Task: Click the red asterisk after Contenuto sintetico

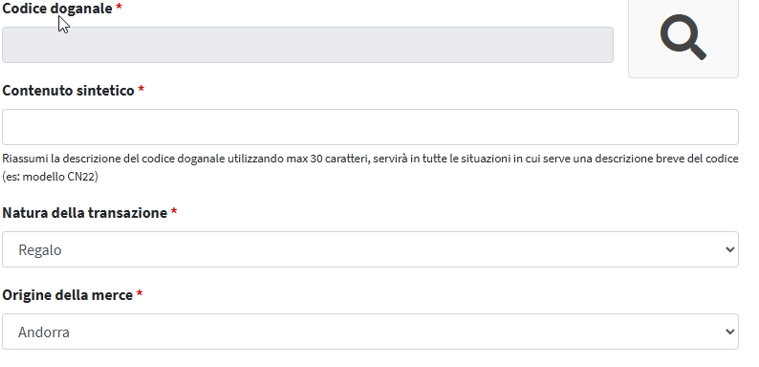Action: tap(141, 89)
